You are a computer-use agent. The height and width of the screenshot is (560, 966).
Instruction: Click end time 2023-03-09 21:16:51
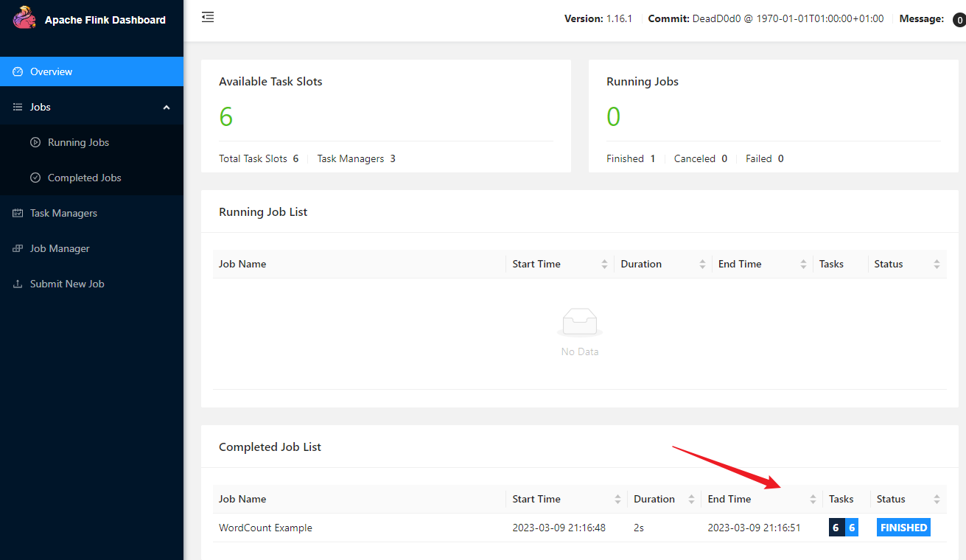(755, 528)
